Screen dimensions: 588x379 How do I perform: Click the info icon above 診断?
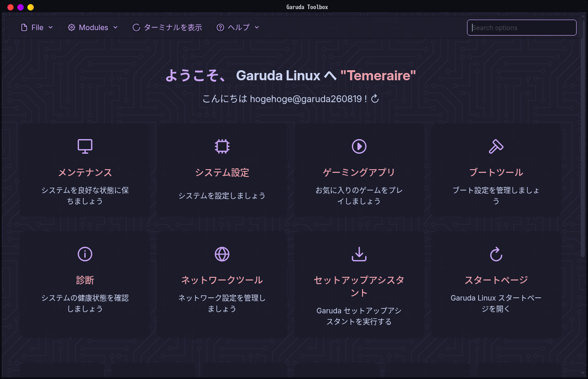pyautogui.click(x=85, y=254)
